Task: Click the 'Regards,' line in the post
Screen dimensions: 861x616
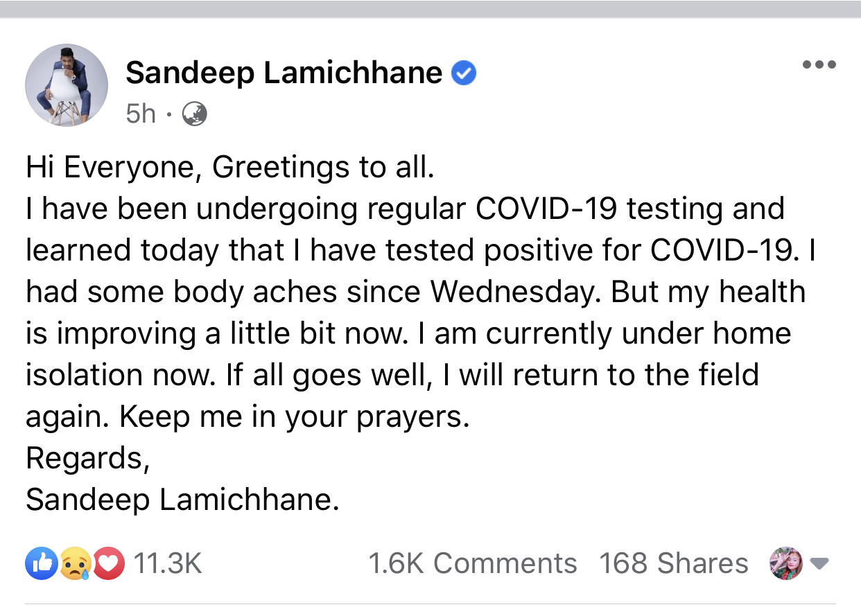Action: (x=87, y=458)
